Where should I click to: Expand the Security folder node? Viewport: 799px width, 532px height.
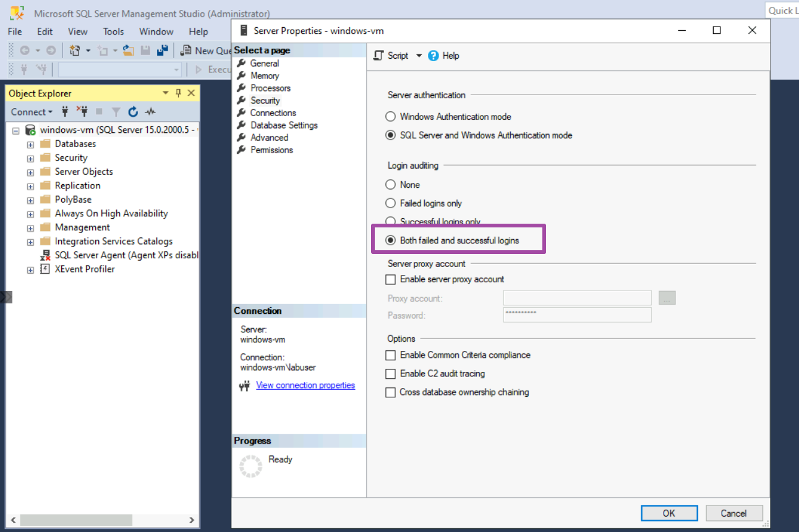30,158
